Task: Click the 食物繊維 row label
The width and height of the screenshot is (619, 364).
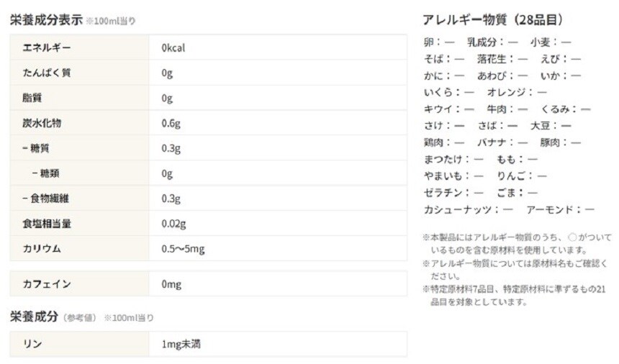Action: tap(45, 199)
